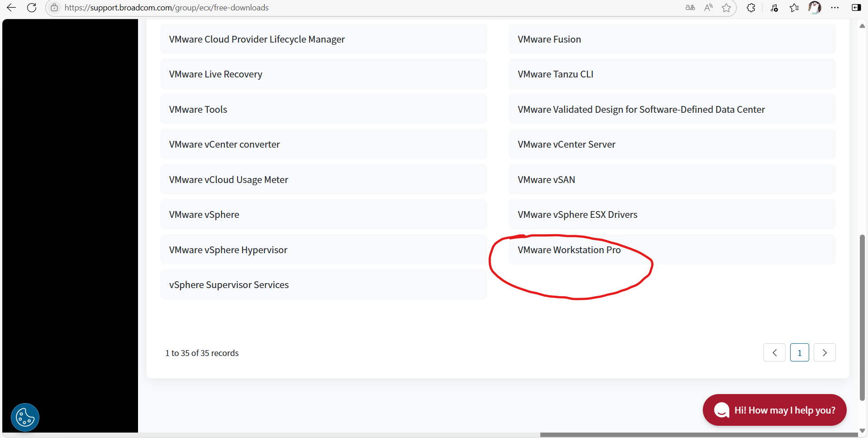Screen dimensions: 868x438
Task: Open VMware vCenter Server
Action: (672, 144)
